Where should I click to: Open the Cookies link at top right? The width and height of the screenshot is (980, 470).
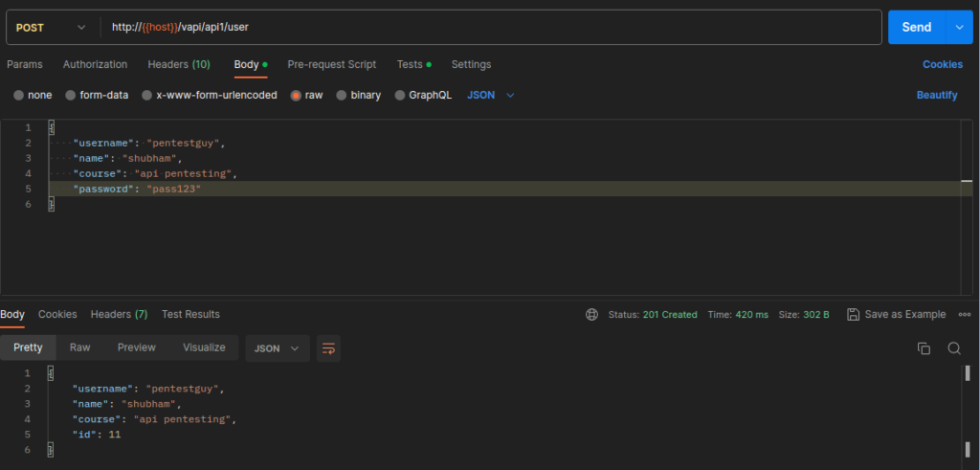click(943, 64)
